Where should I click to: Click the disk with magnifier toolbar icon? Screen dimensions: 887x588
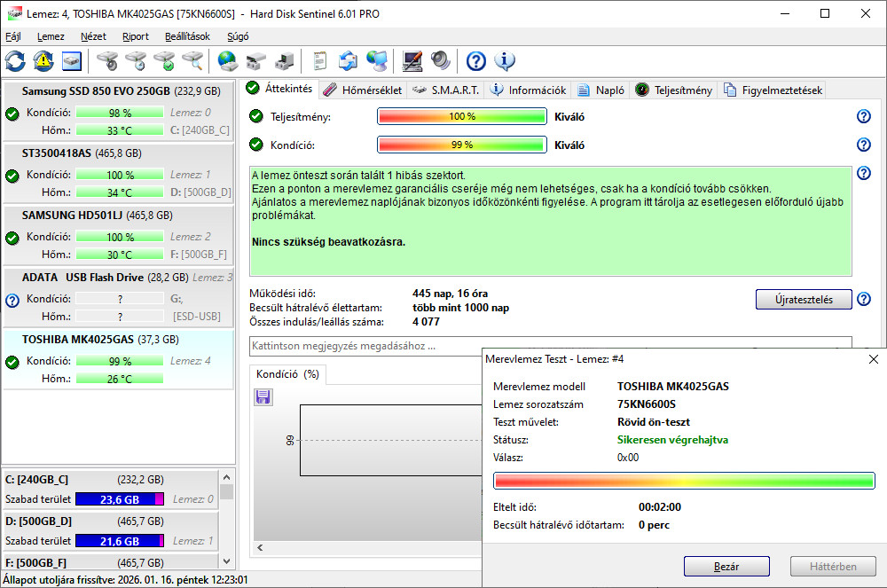click(192, 61)
